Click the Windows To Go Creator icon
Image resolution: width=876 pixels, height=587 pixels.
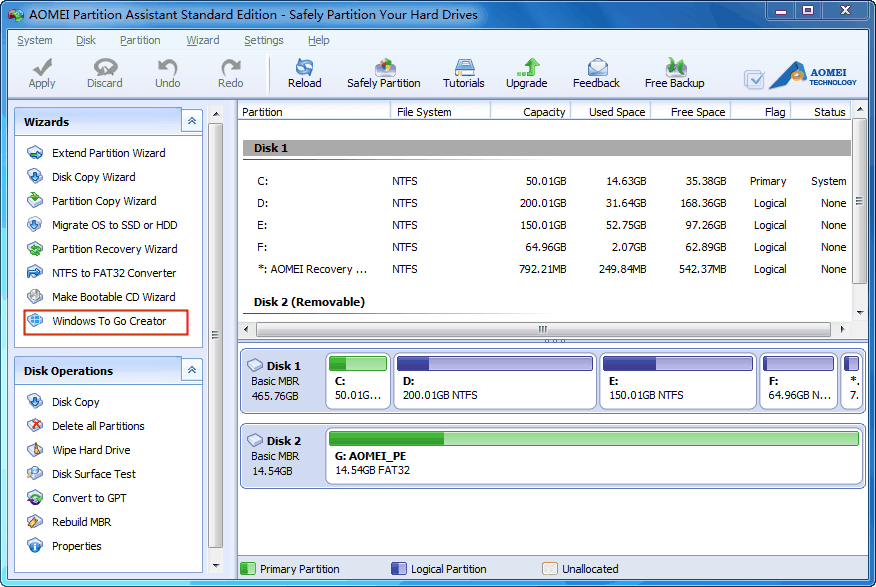click(x=35, y=321)
